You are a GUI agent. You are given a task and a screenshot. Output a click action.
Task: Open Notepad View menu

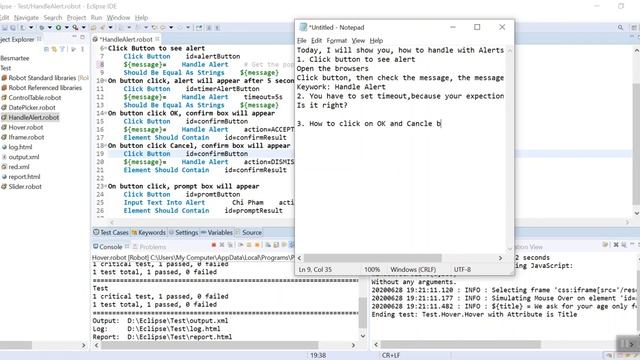click(358, 40)
